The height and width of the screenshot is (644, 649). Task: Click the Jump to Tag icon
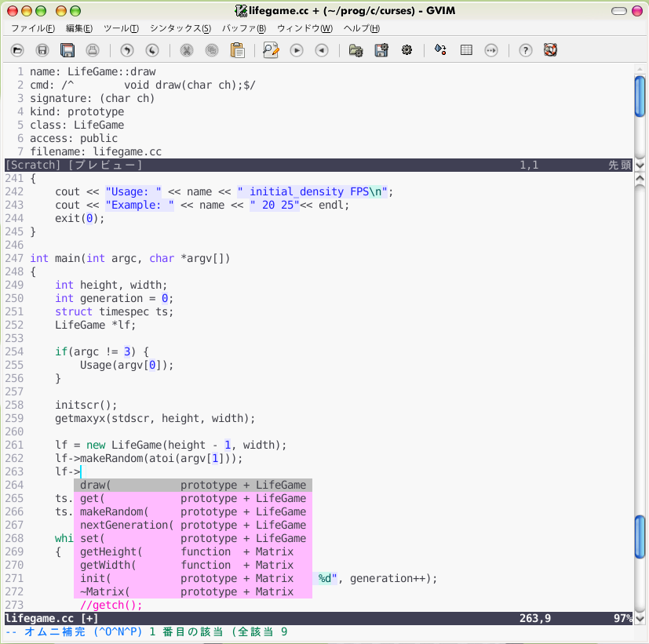491,50
